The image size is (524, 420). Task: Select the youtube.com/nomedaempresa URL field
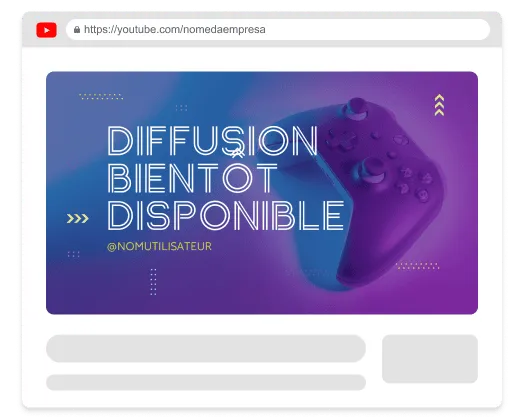[278, 30]
